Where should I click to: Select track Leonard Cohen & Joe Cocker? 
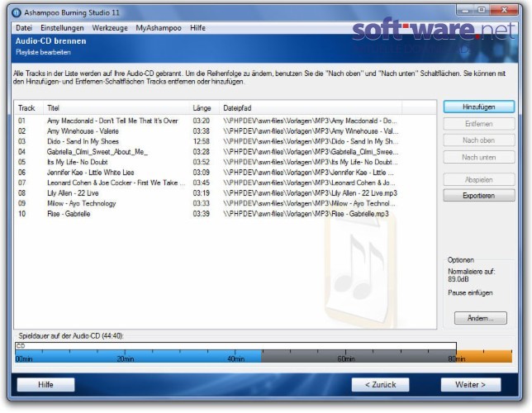click(x=116, y=183)
